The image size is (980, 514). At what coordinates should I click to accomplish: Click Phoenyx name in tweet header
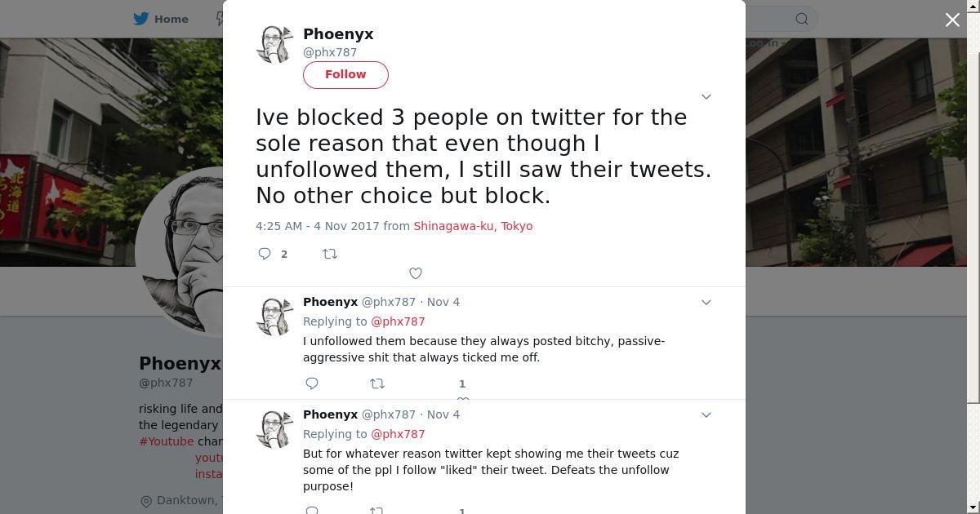click(x=338, y=34)
